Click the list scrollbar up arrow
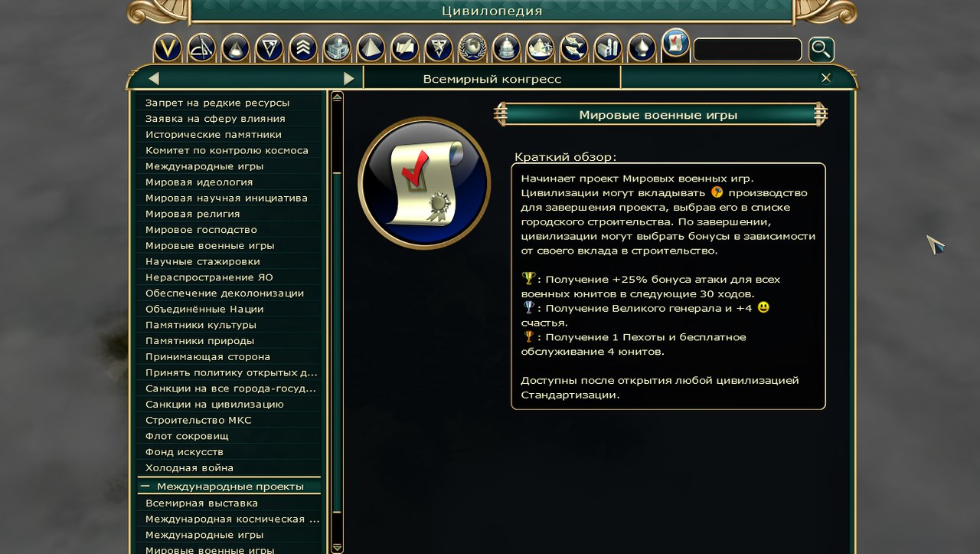Screen dimensions: 980x554 [x=337, y=97]
